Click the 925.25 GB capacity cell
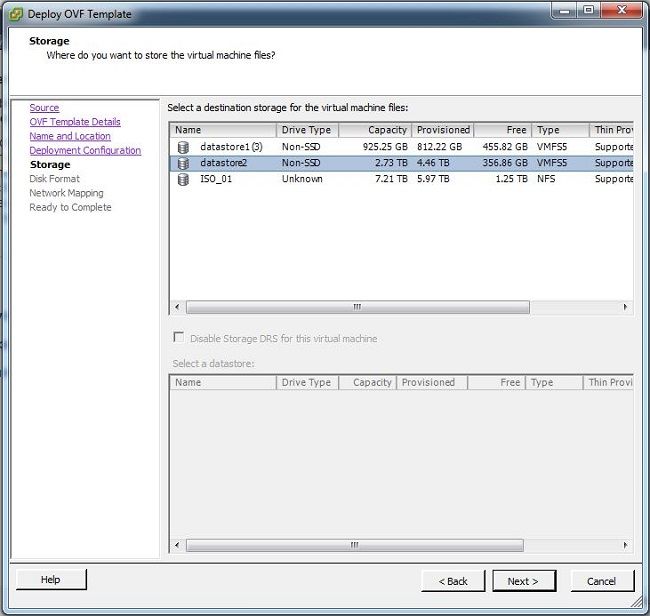Screen dimensions: 650x616 point(385,147)
